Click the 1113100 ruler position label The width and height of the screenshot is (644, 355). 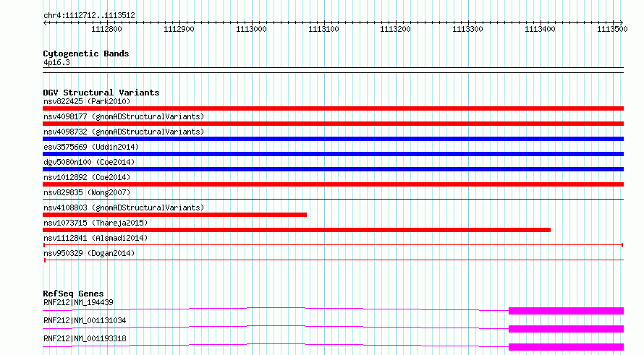click(x=323, y=29)
